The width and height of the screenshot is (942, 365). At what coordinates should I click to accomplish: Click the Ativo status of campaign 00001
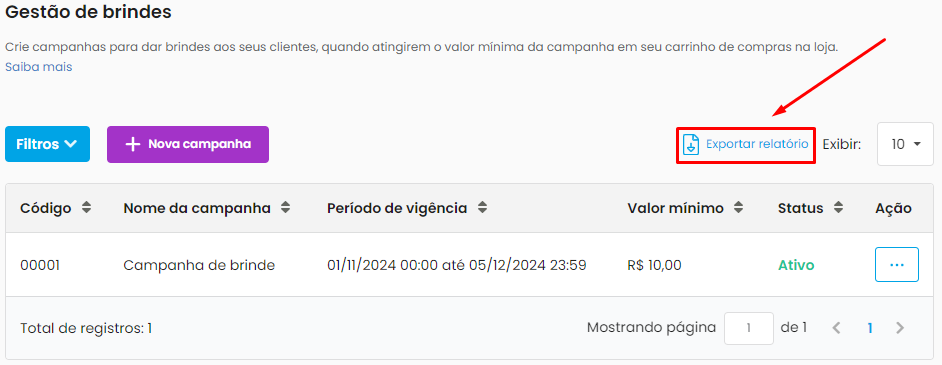tap(796, 265)
